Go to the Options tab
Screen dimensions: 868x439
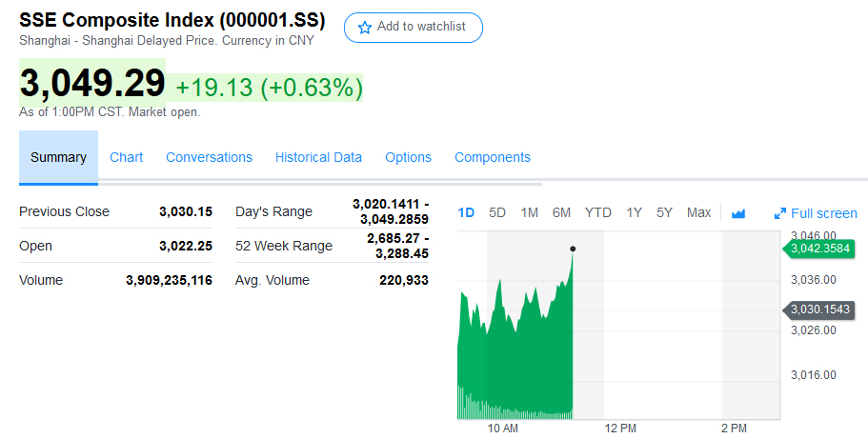(x=408, y=157)
